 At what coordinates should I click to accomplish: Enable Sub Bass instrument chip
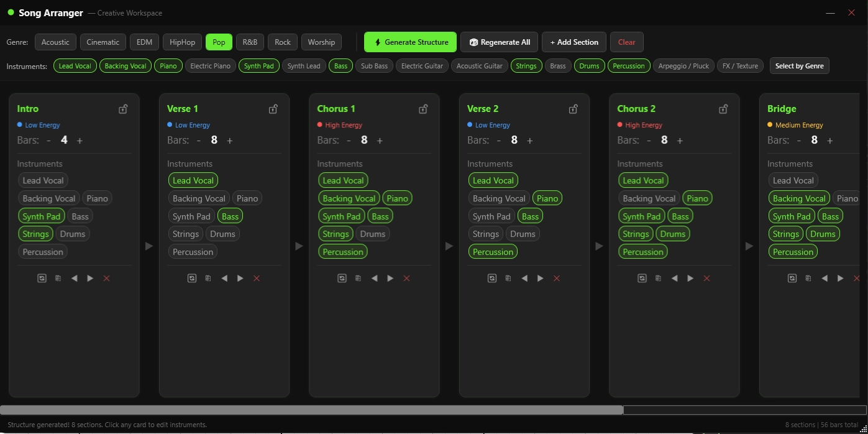374,66
